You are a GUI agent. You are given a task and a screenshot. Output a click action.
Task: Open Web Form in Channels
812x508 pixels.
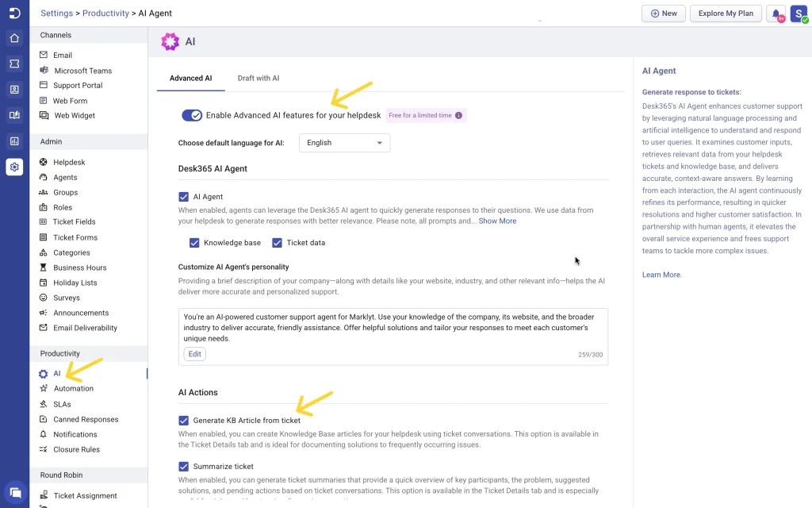[x=70, y=101]
